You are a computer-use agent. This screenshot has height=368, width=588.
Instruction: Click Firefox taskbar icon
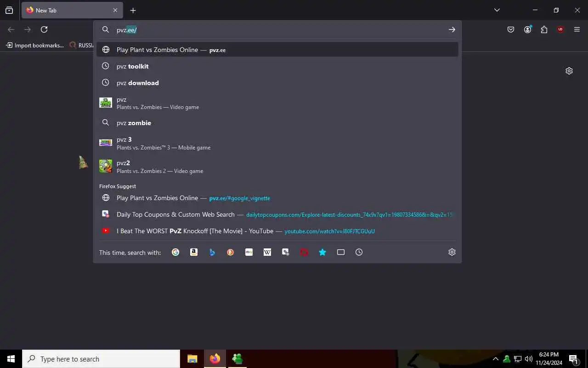coord(215,359)
